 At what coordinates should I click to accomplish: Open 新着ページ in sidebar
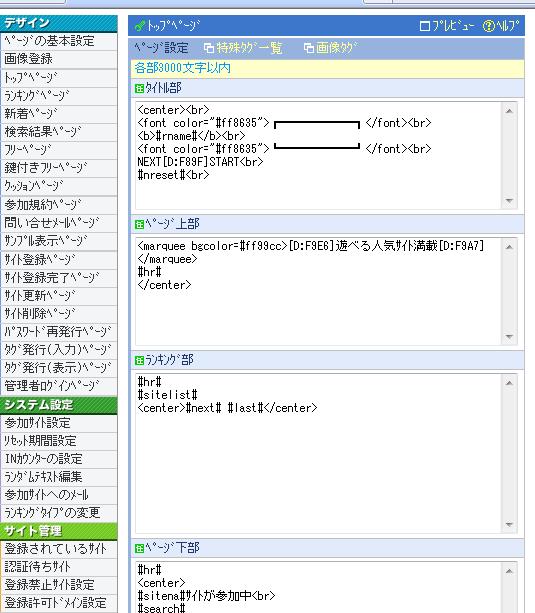tap(59, 114)
